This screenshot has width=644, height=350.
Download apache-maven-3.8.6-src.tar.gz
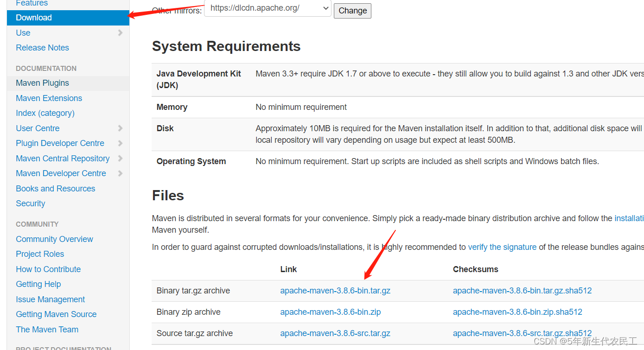point(335,333)
